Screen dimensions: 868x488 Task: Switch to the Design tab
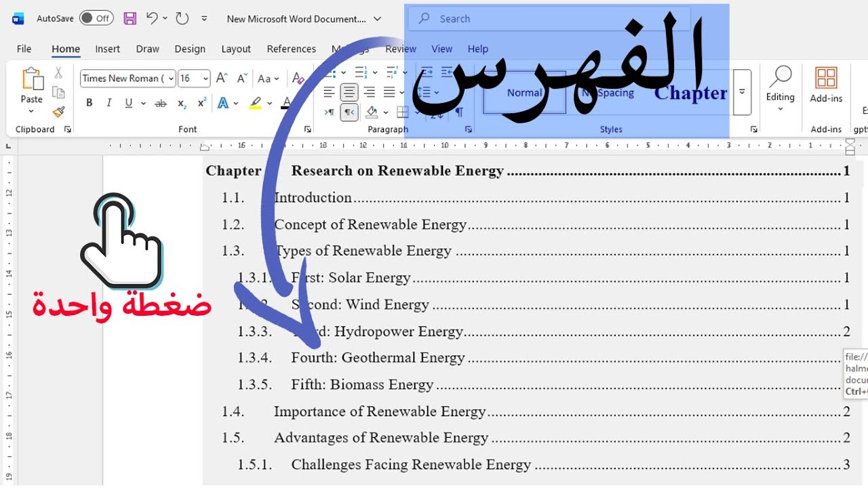pos(190,49)
